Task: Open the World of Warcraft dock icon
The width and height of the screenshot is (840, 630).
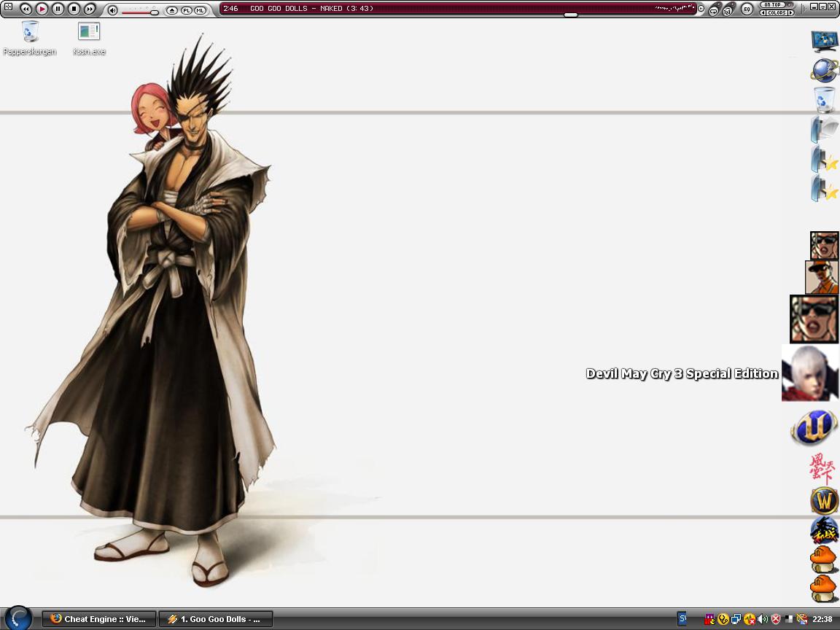Action: (824, 502)
